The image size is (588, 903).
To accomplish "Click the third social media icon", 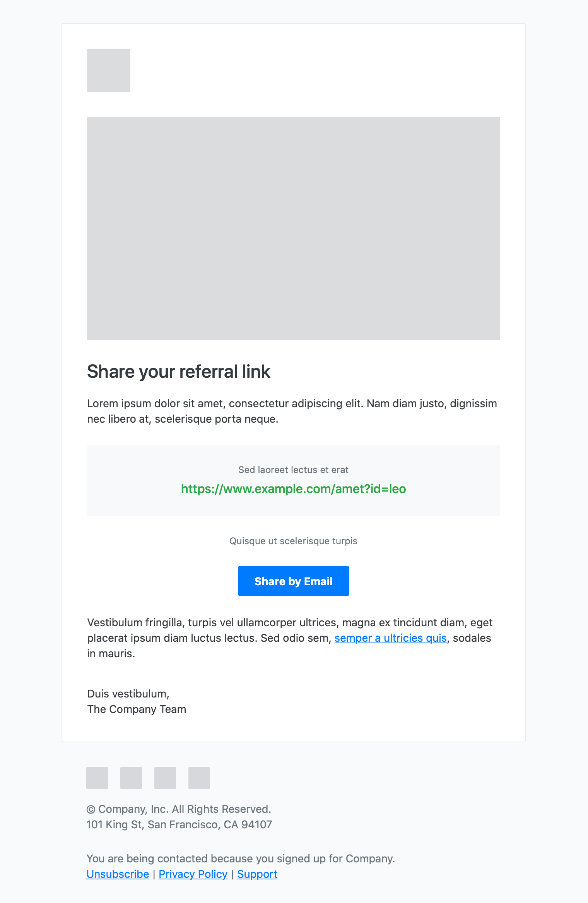I will (165, 778).
